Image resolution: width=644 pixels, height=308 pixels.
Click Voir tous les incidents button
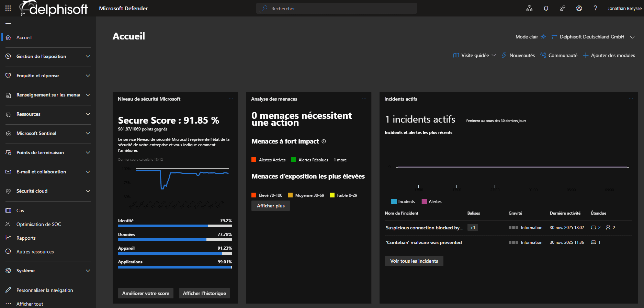414,261
